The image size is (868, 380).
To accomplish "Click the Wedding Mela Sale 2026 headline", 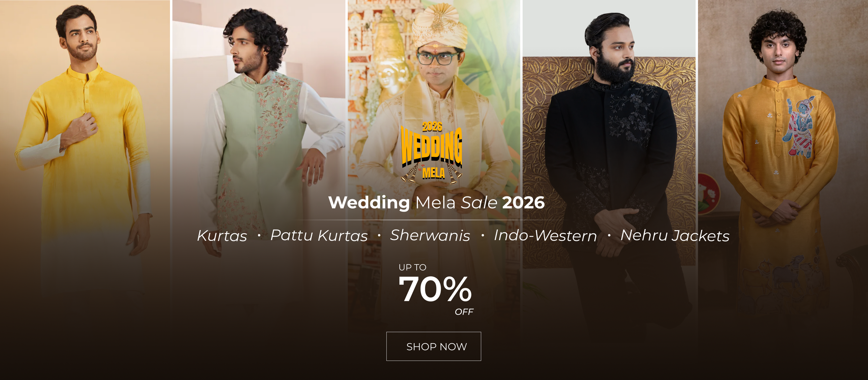I will click(x=436, y=202).
